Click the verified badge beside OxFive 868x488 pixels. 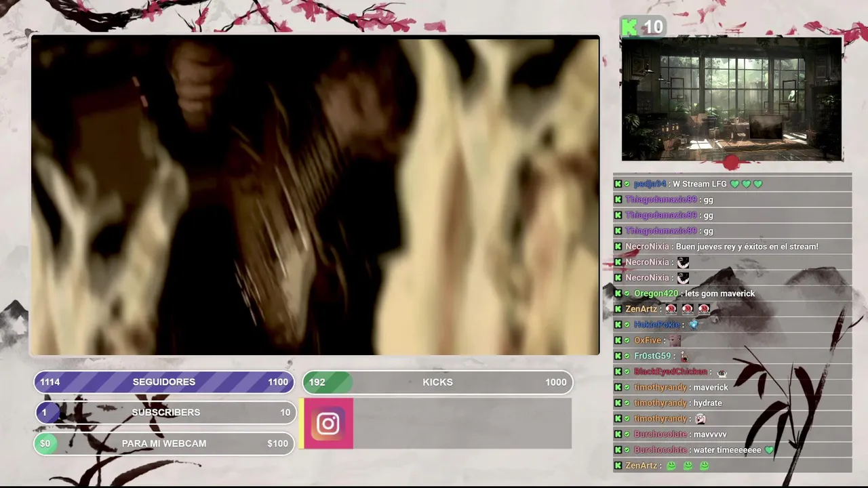pyautogui.click(x=627, y=340)
